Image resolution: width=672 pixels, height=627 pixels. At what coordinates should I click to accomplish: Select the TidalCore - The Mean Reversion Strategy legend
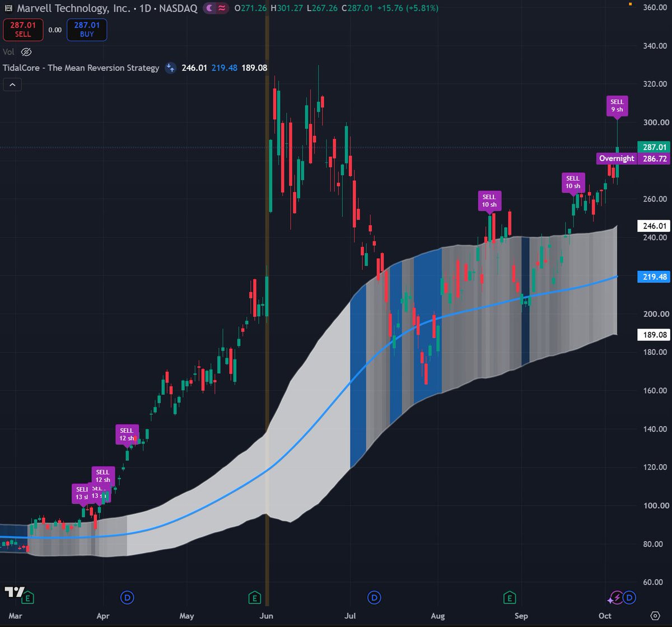click(81, 68)
